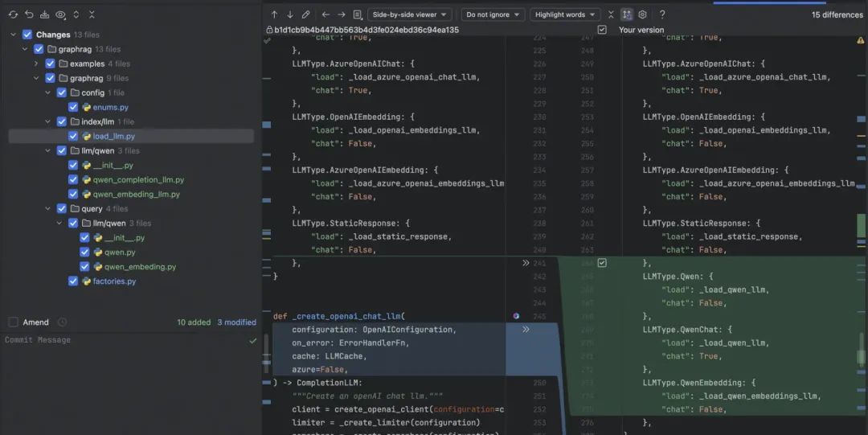Click the diff help question mark icon

click(x=662, y=14)
